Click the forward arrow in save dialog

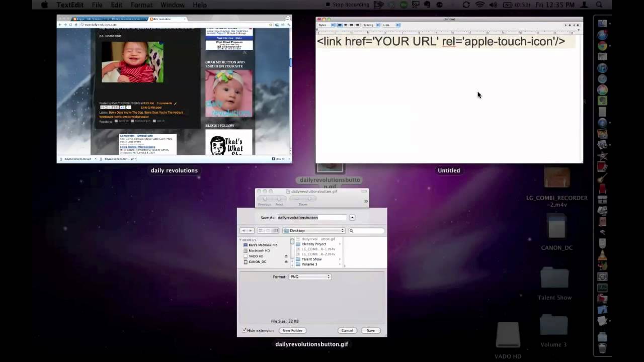(251, 230)
